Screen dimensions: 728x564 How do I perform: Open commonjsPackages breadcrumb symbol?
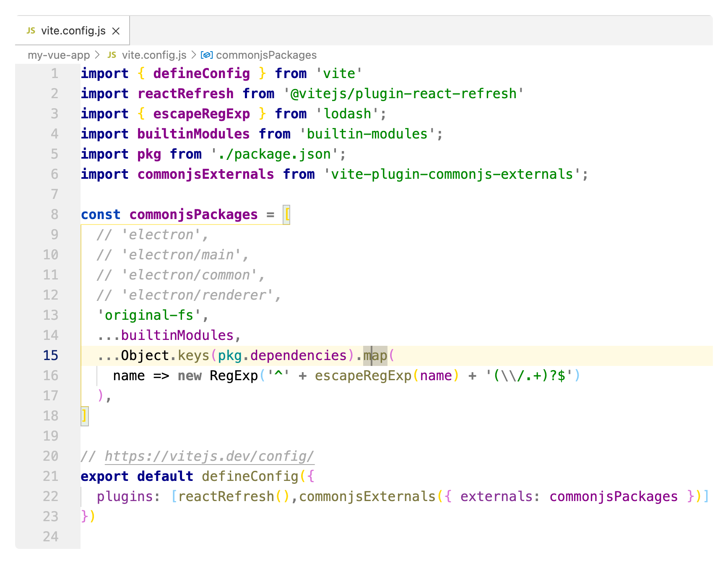[266, 55]
